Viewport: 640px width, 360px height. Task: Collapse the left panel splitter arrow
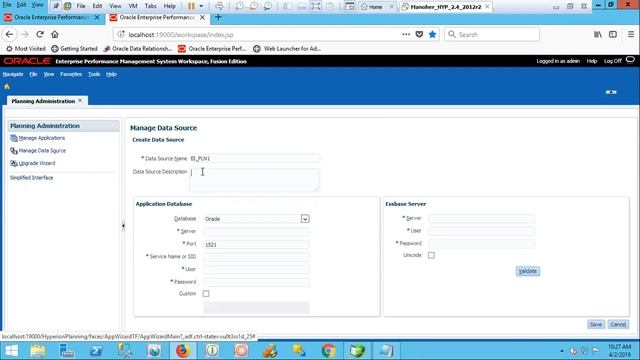point(123,225)
